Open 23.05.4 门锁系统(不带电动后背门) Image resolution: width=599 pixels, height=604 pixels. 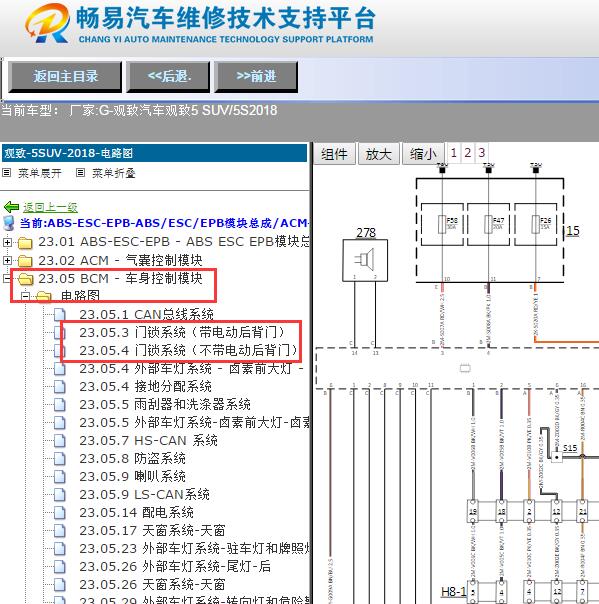(189, 350)
